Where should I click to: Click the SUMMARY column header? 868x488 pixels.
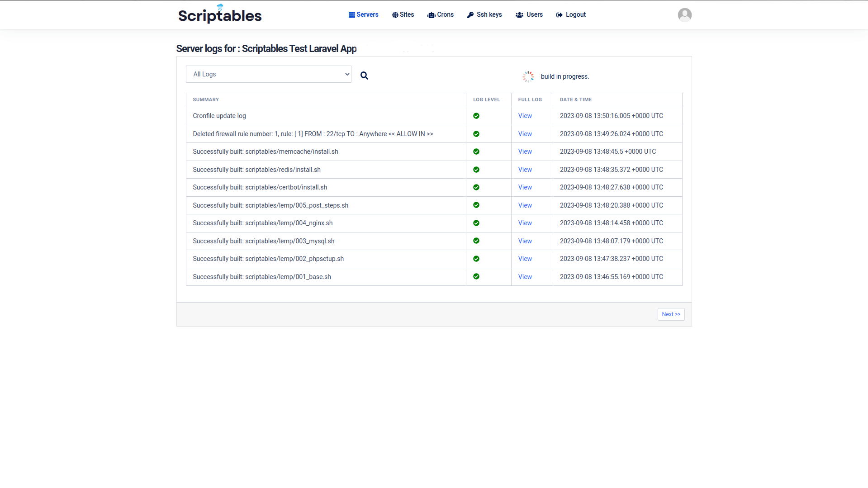pos(206,99)
